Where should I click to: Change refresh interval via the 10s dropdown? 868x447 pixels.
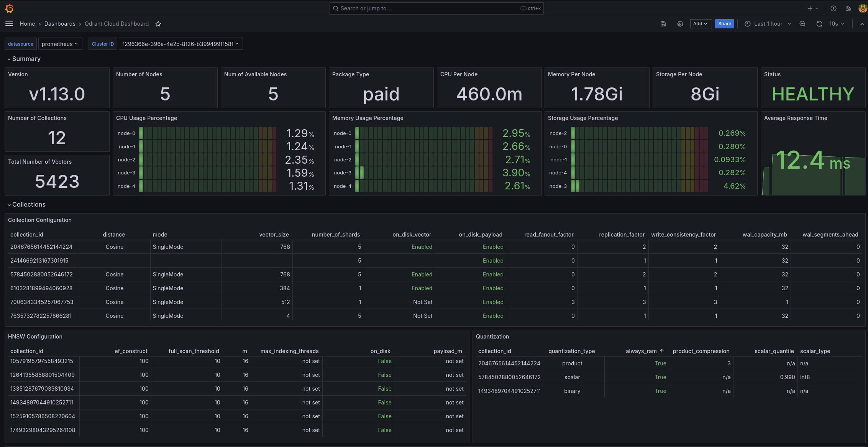coord(835,24)
